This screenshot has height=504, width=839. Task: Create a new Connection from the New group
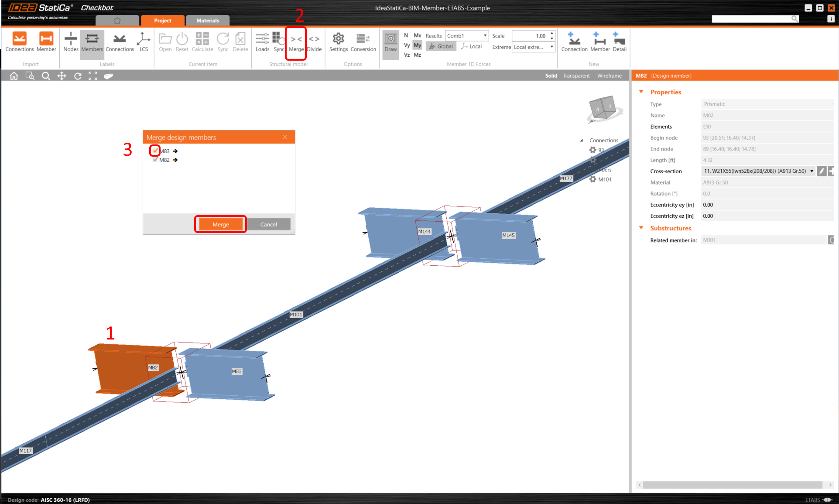(x=574, y=42)
